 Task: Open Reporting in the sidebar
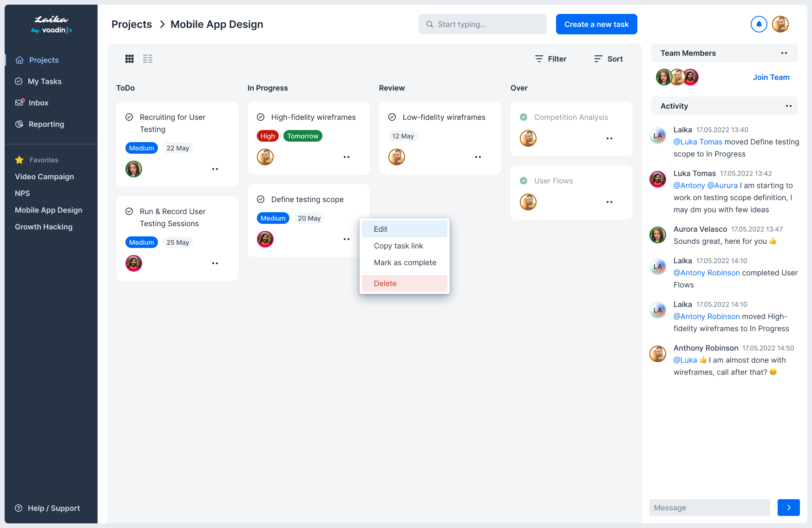(46, 124)
